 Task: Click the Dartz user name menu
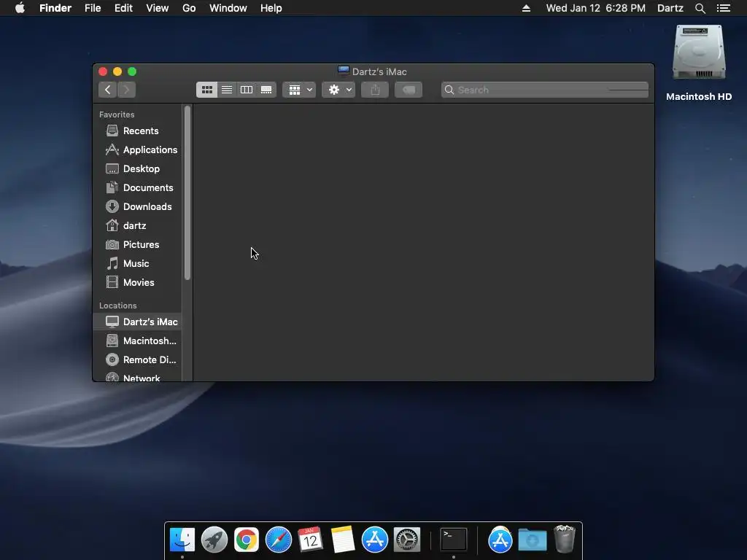670,8
